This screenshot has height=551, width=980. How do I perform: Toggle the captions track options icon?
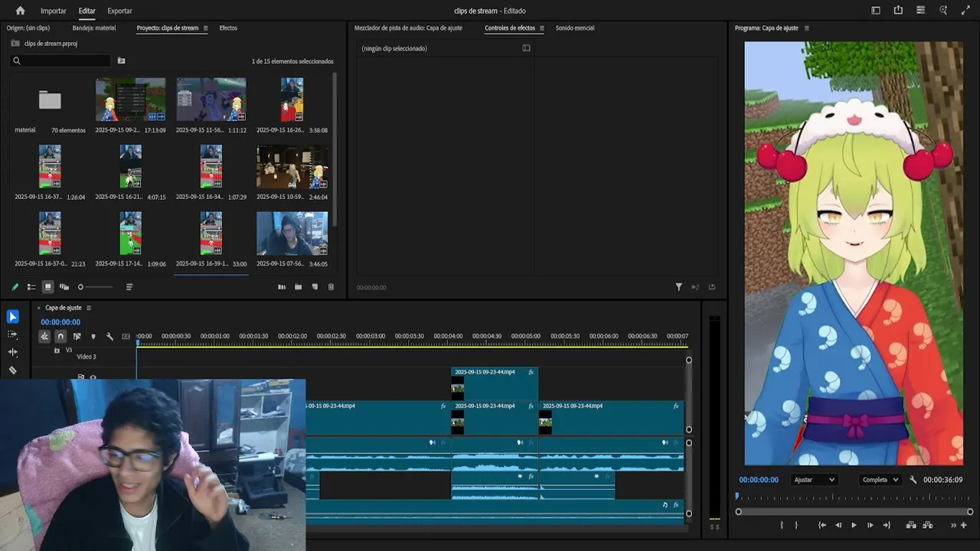tap(126, 336)
